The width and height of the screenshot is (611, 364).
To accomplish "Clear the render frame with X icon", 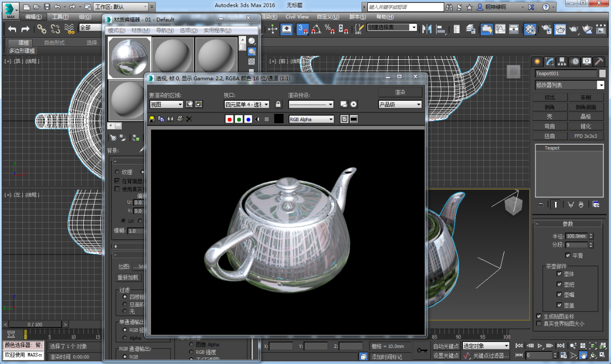I will click(189, 119).
